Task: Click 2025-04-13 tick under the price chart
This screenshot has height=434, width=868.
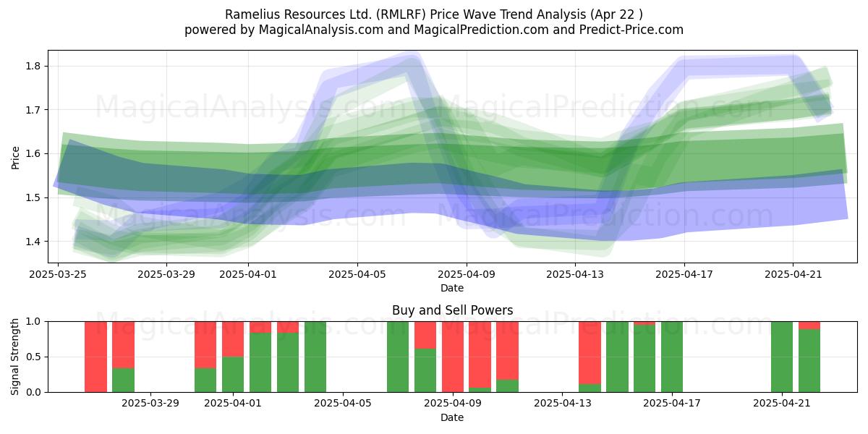Action: pyautogui.click(x=575, y=274)
